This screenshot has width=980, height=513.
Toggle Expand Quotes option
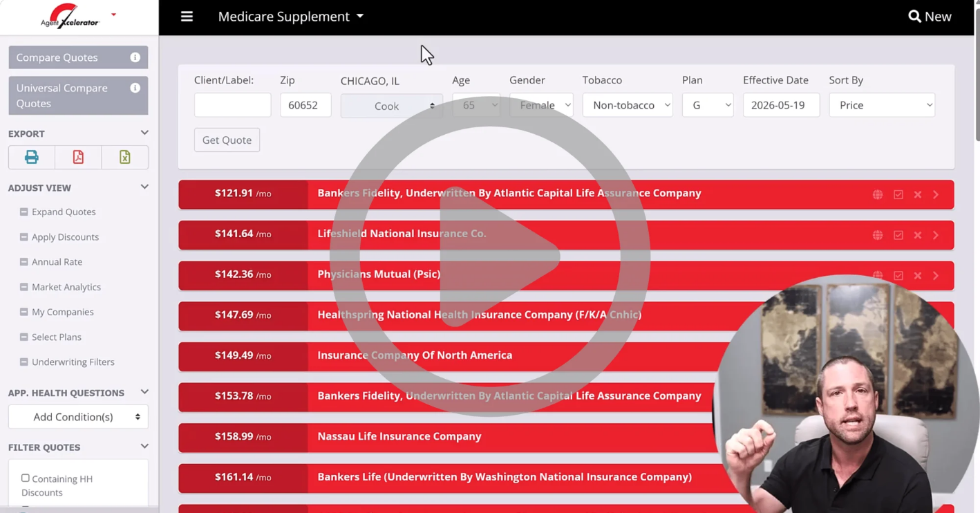[58, 212]
